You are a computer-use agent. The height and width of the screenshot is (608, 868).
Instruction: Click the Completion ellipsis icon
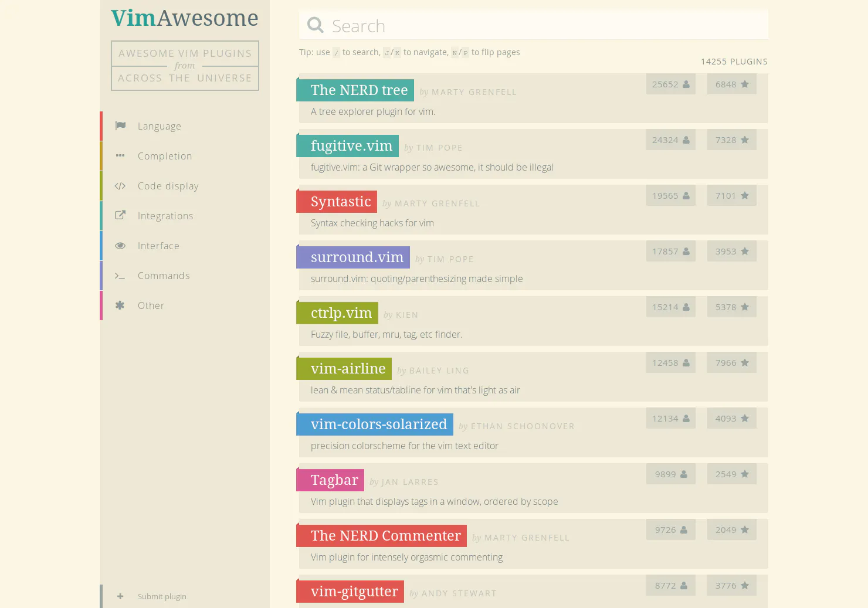click(120, 155)
